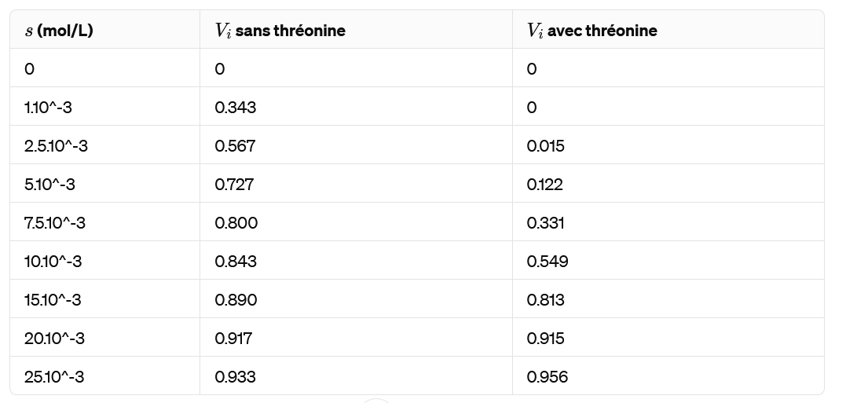Click the "s (mol/L)" column header
This screenshot has width=868, height=403.
click(59, 31)
